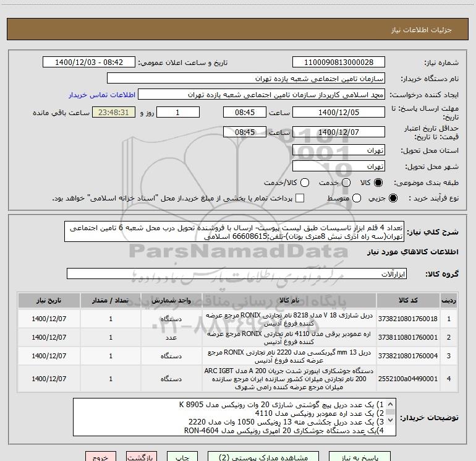The height and width of the screenshot is (461, 476).
Task: Click the announcement date field 1400/12/03 - 08:42
Action: point(89,62)
